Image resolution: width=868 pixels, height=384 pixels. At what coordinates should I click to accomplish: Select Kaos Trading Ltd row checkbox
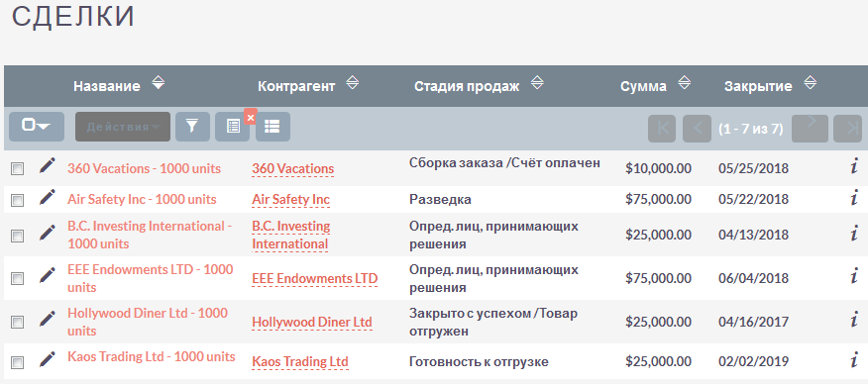click(x=18, y=362)
